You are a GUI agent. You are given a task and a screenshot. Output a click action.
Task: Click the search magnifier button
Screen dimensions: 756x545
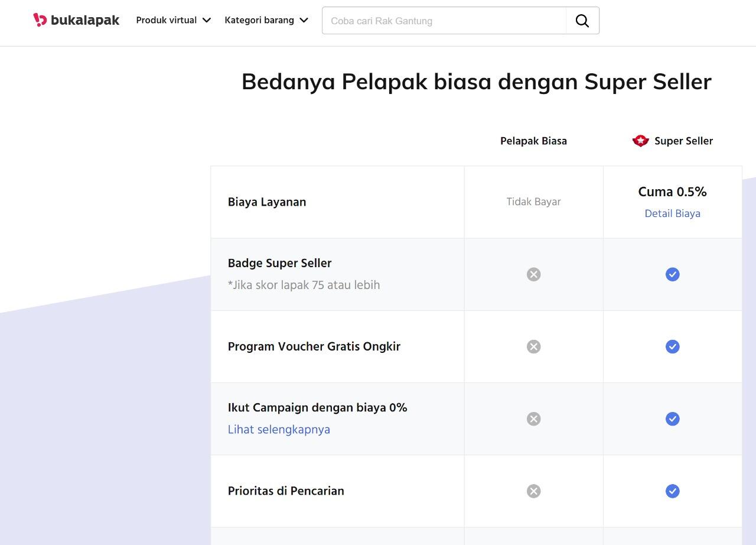(x=582, y=21)
